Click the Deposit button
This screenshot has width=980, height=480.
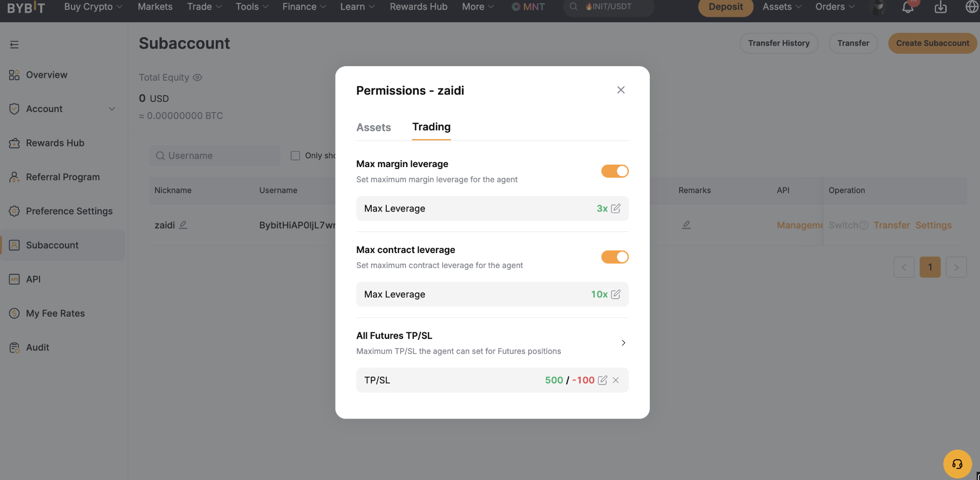coord(726,7)
